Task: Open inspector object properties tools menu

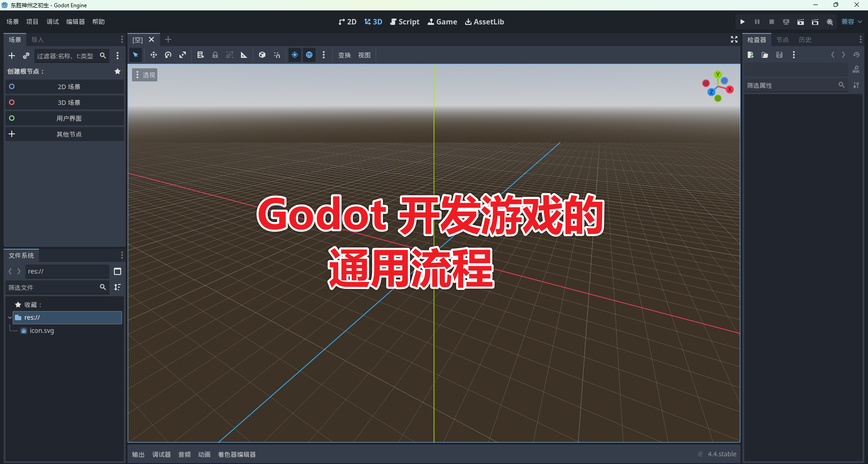Action: (856, 85)
